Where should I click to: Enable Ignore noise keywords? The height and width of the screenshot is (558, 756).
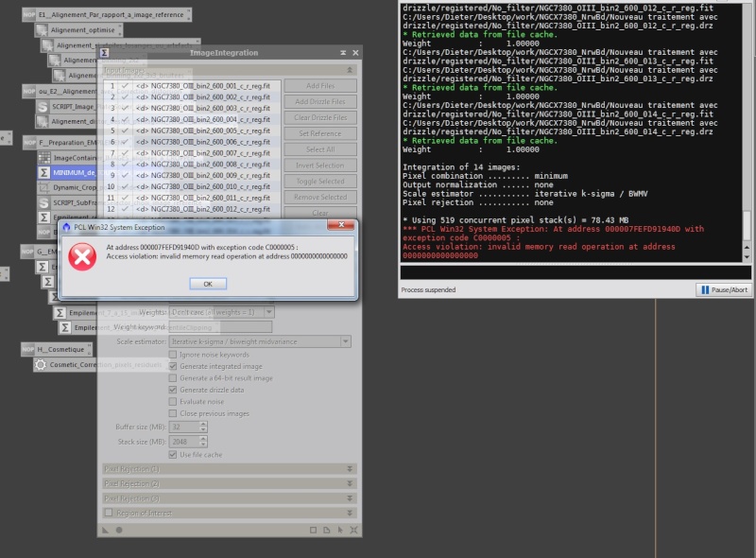(x=173, y=355)
